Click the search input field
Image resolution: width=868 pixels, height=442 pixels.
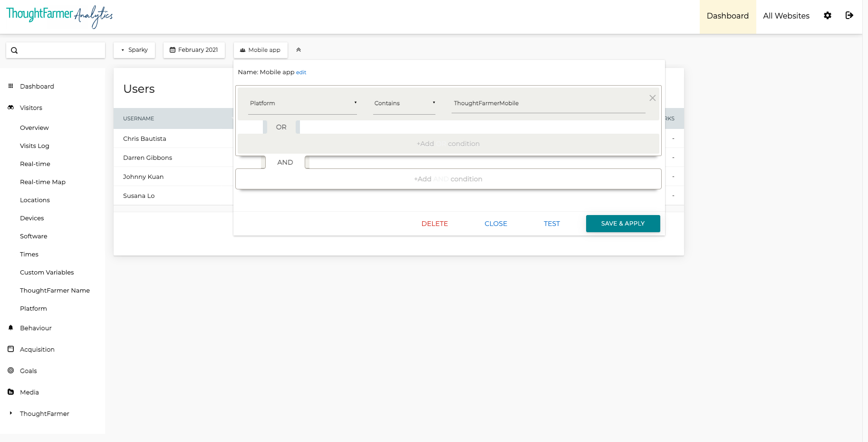(56, 50)
